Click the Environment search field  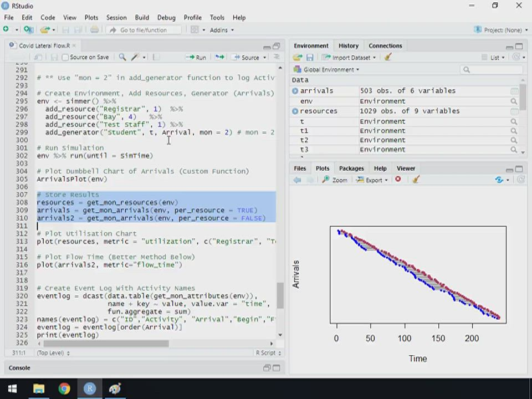click(x=492, y=70)
